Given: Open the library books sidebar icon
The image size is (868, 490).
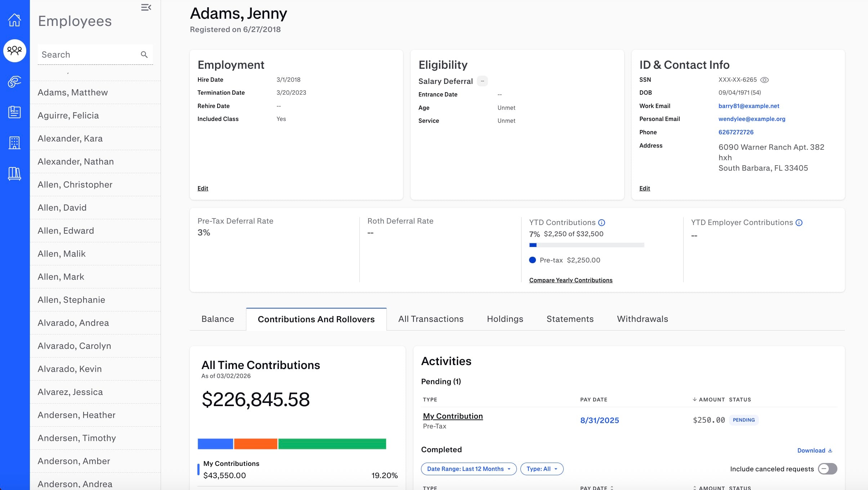Looking at the screenshot, I should (x=14, y=174).
